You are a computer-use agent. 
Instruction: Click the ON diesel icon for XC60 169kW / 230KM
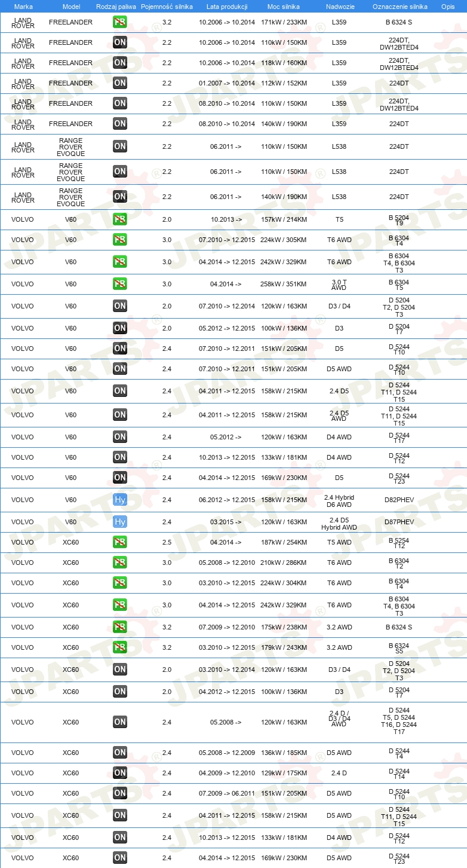(x=120, y=858)
